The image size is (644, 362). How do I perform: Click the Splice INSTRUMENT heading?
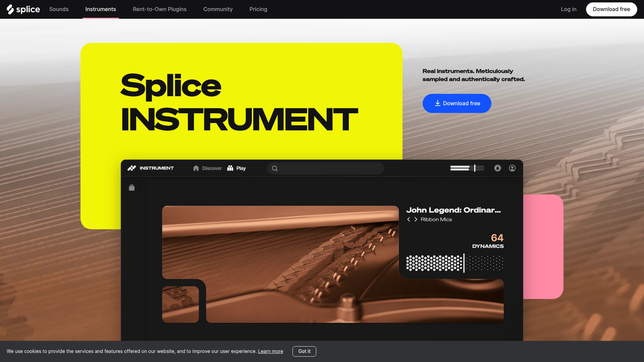(x=239, y=102)
